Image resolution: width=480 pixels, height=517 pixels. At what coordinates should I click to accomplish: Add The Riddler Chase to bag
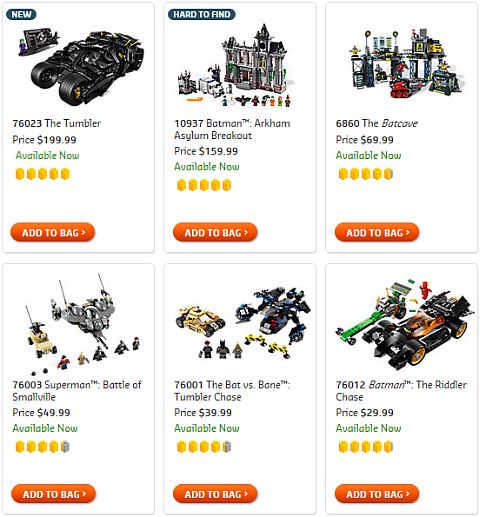click(x=377, y=494)
